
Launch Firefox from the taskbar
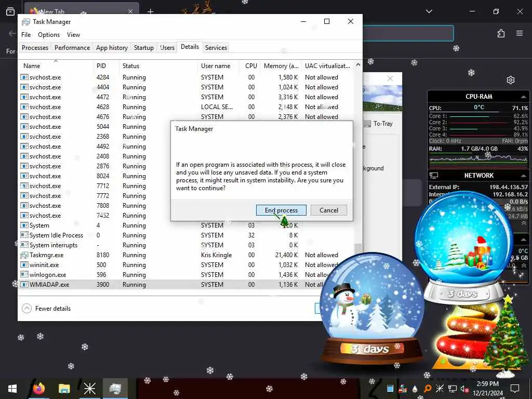[38, 389]
